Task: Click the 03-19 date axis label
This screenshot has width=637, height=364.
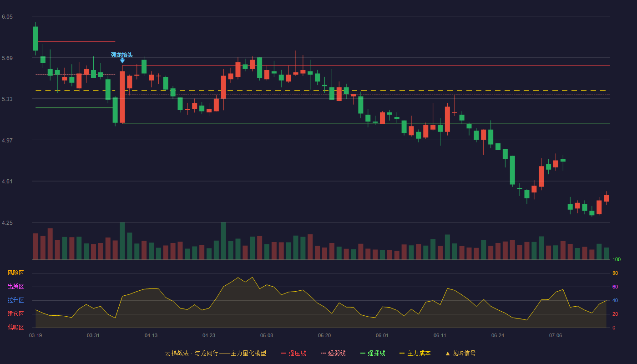Action: coord(35,335)
